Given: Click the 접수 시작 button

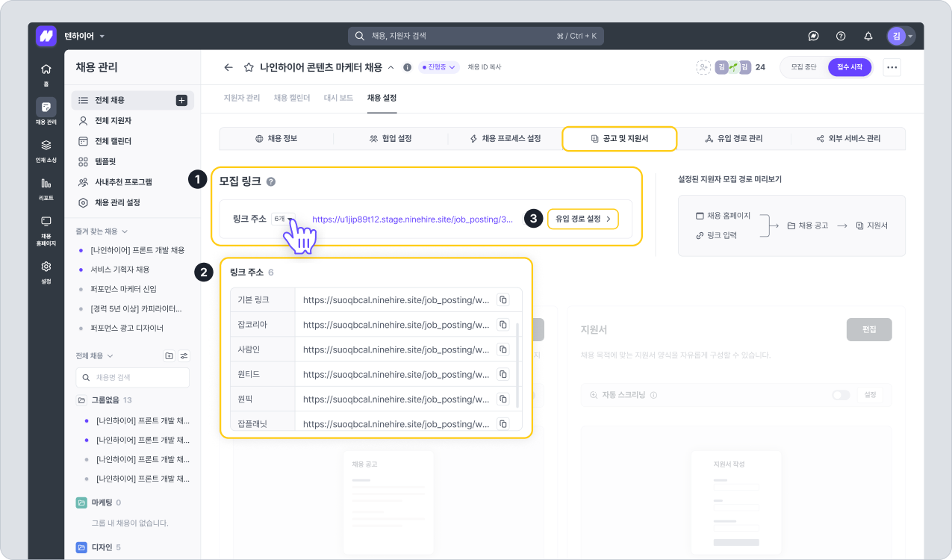Looking at the screenshot, I should pyautogui.click(x=850, y=67).
